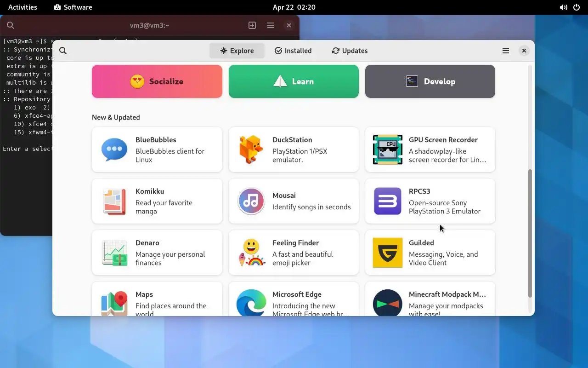Open the Software app menu in top bar
This screenshot has height=368, width=588.
[73, 7]
